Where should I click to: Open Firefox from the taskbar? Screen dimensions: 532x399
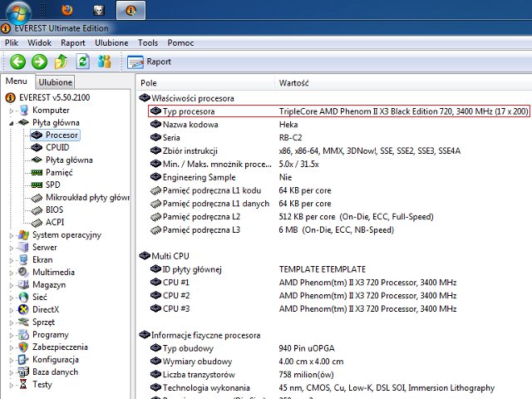coord(67,11)
